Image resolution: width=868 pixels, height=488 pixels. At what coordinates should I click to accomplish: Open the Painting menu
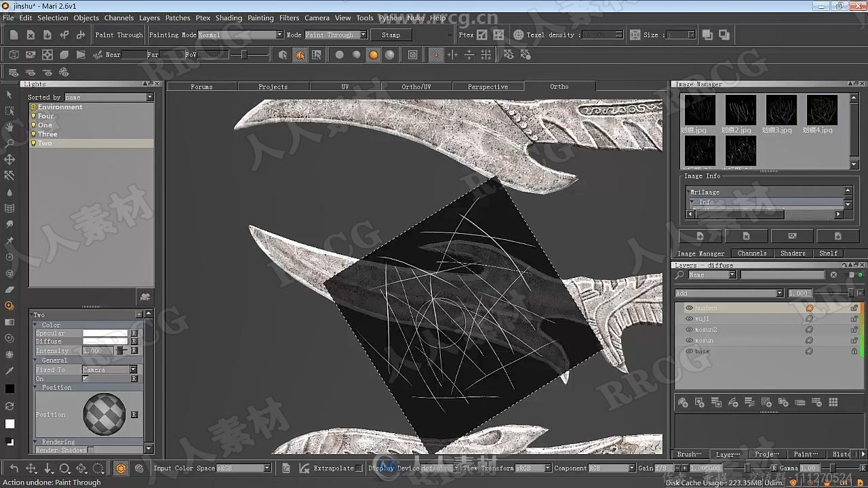260,18
